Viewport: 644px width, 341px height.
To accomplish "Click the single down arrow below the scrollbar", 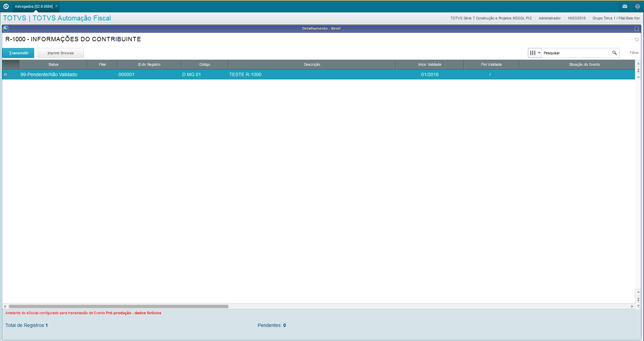I will click(638, 292).
